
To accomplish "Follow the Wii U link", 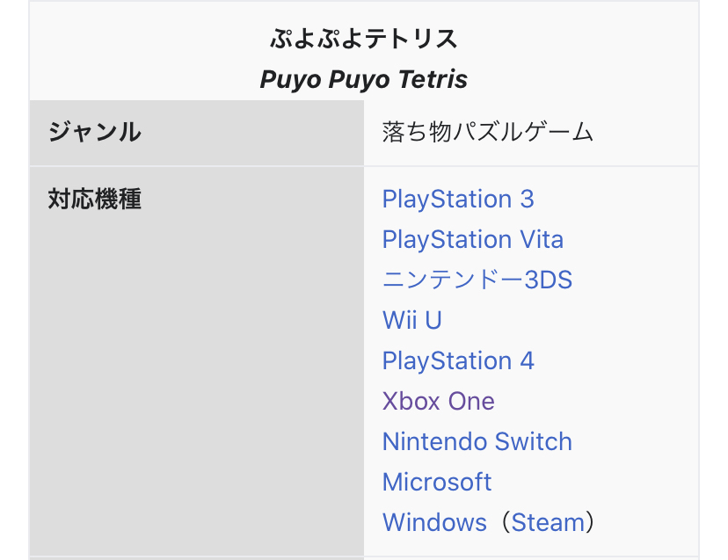I will 411,320.
